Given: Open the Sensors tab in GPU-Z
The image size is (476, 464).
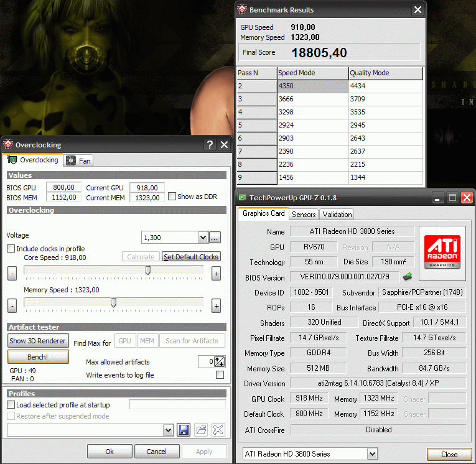Looking at the screenshot, I should click(304, 214).
